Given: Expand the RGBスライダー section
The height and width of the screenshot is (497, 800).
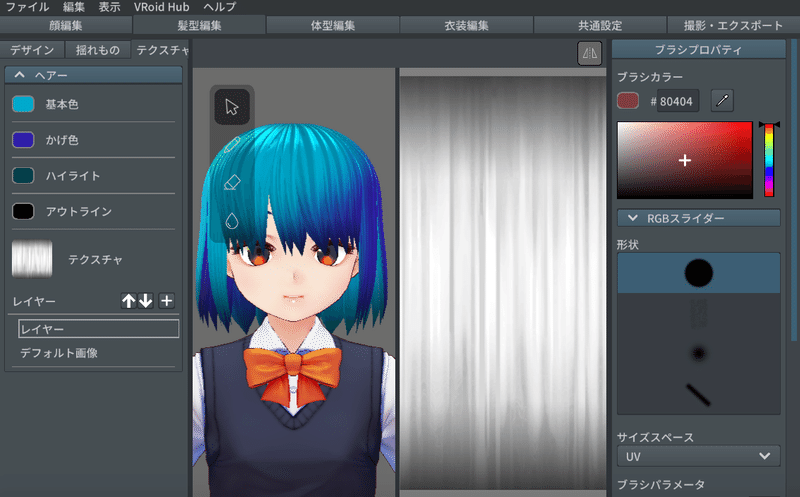Looking at the screenshot, I should 698,218.
